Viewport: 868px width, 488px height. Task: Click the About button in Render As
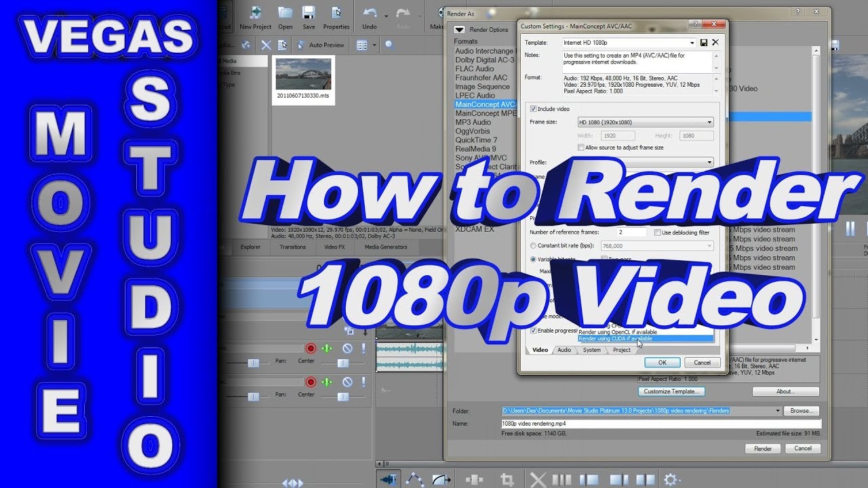786,392
